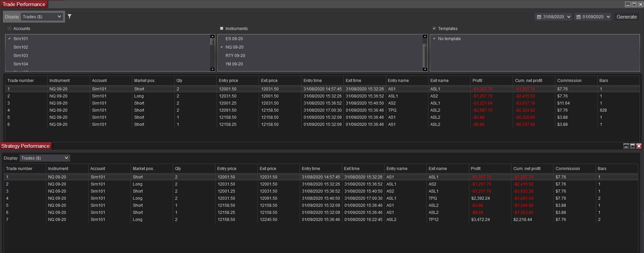Sort by Cum. net profit column header
The image size is (644, 253).
(x=529, y=81)
